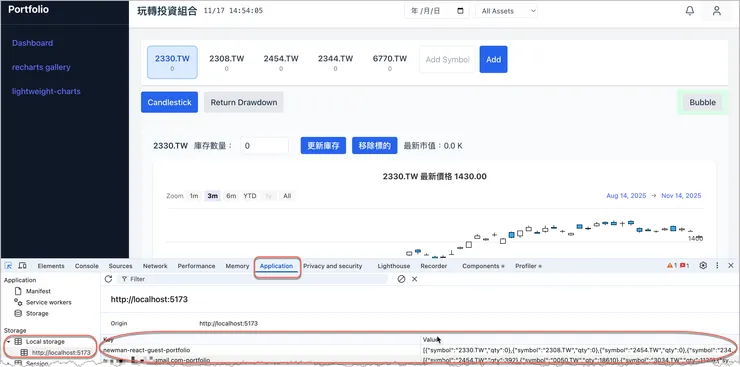Click the clear all storage icon
Screen dimensions: 740x367
[401, 279]
